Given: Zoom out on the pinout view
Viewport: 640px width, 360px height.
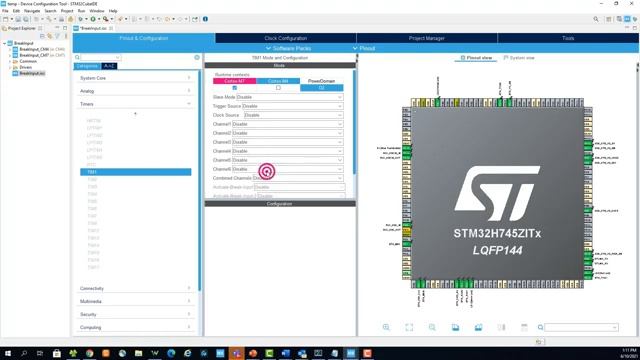Looking at the screenshot, I should point(432,327).
